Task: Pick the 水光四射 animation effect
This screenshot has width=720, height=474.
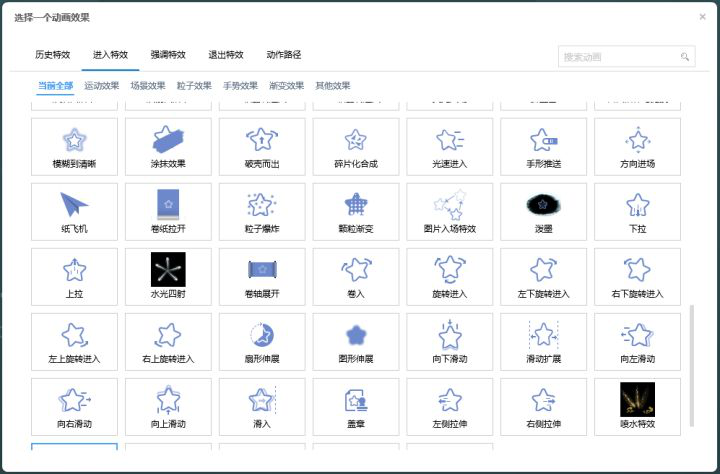Action: tap(168, 277)
